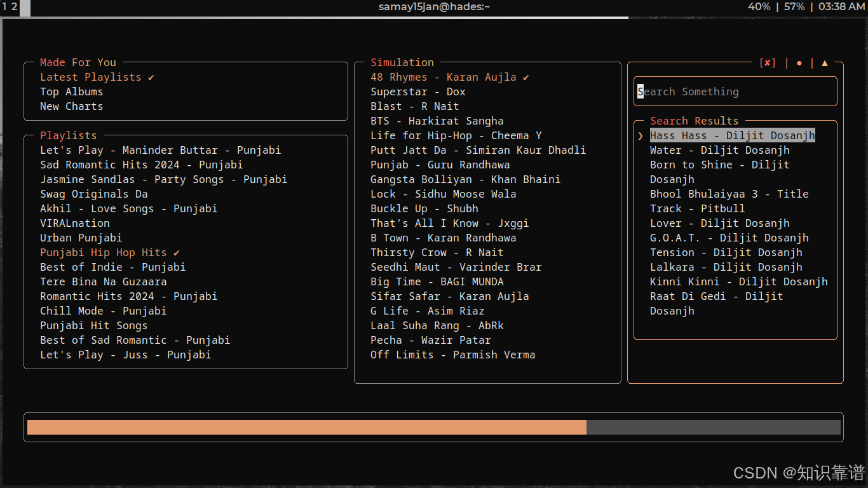Select Hass Hass - Diljit Dosanjh search result

pos(733,135)
